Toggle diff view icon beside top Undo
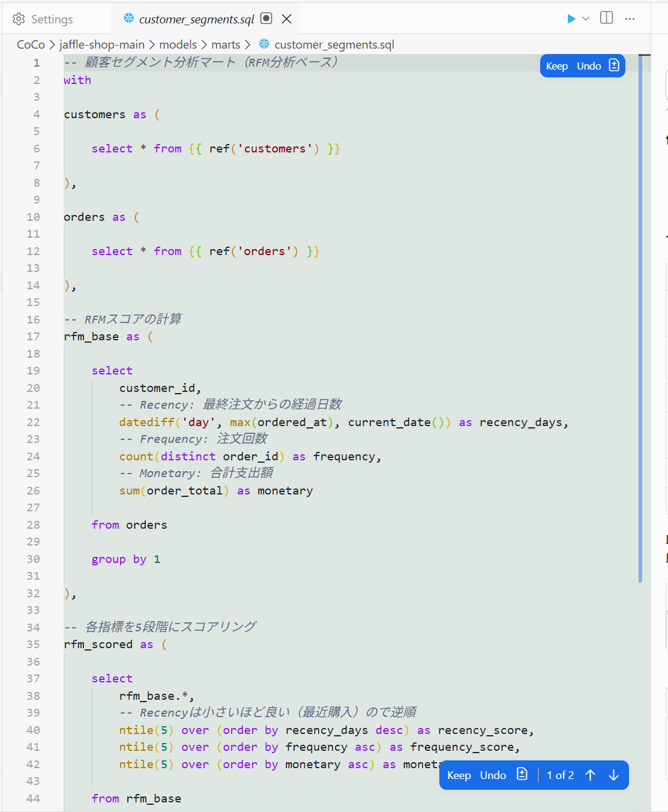This screenshot has width=668, height=812. click(x=614, y=65)
